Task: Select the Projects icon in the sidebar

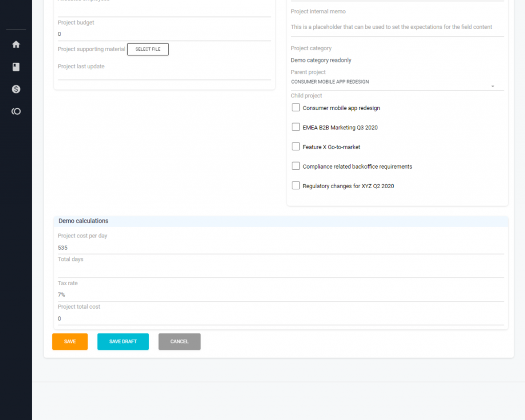Action: (x=16, y=67)
